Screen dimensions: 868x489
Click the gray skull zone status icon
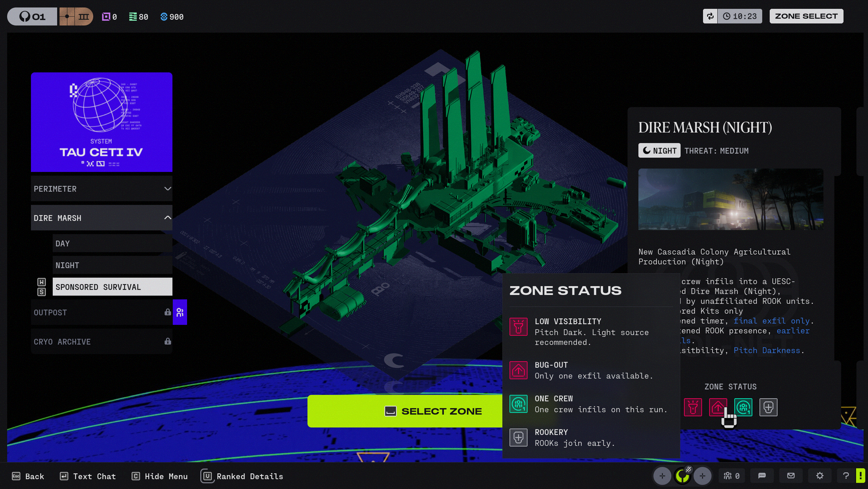point(768,407)
